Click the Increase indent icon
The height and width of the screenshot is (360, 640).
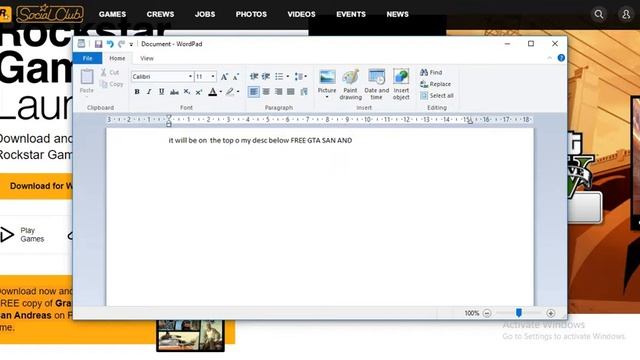click(266, 76)
